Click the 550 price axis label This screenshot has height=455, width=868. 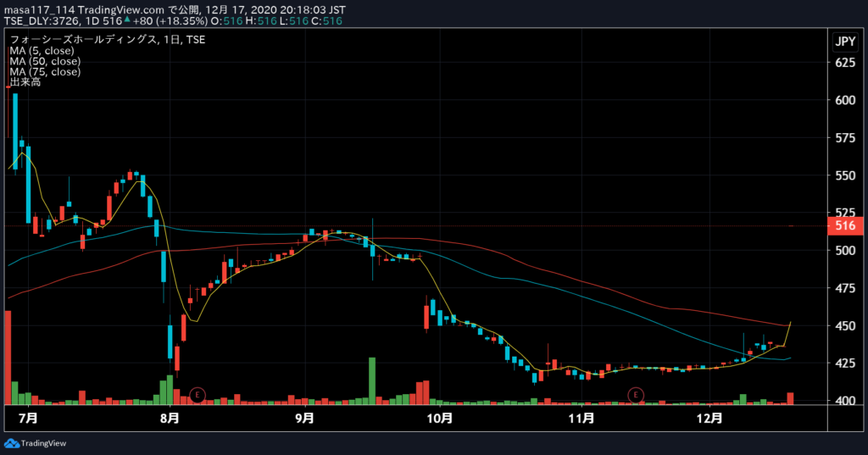point(845,175)
